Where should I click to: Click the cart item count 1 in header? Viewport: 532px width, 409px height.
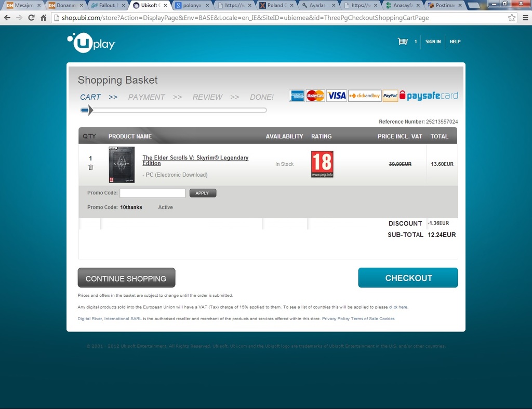(x=415, y=42)
